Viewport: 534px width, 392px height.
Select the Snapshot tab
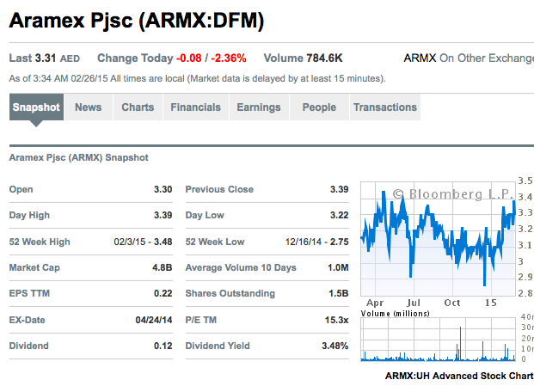[x=36, y=107]
